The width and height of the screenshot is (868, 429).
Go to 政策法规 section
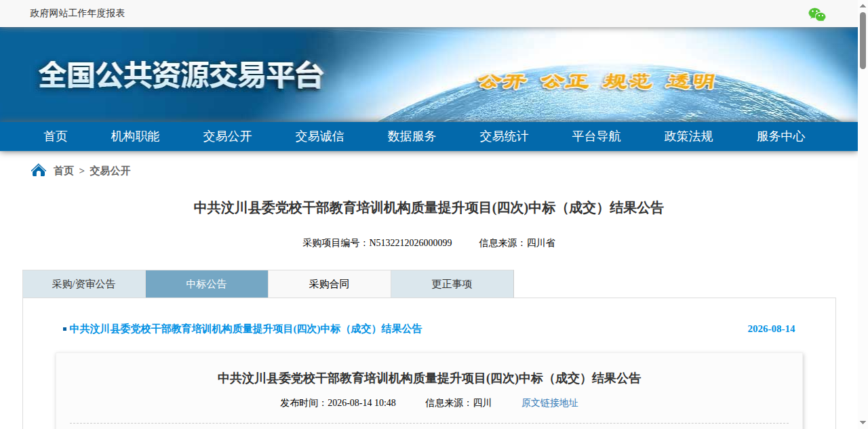[x=689, y=136]
